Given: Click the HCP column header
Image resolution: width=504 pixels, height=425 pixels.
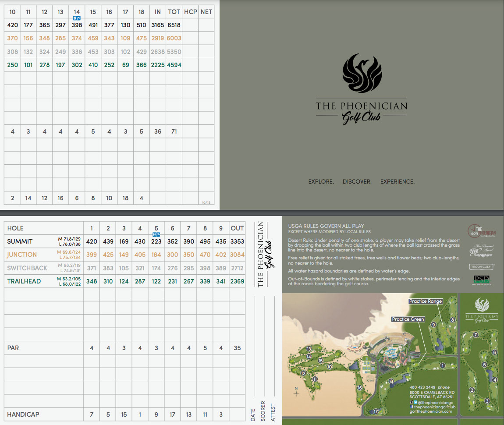Looking at the screenshot, I should pyautogui.click(x=190, y=12).
